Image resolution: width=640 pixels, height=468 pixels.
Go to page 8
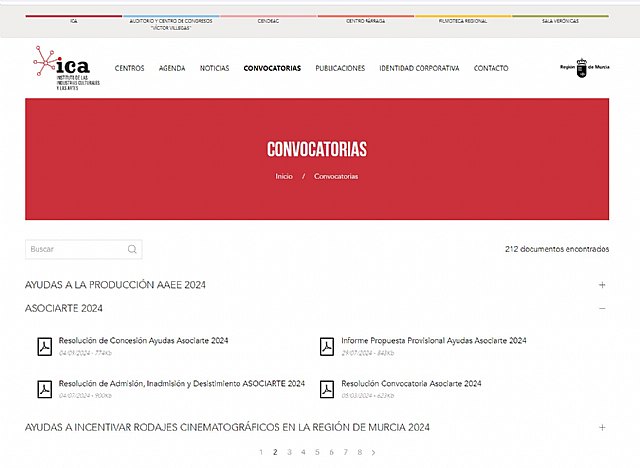pyautogui.click(x=360, y=452)
